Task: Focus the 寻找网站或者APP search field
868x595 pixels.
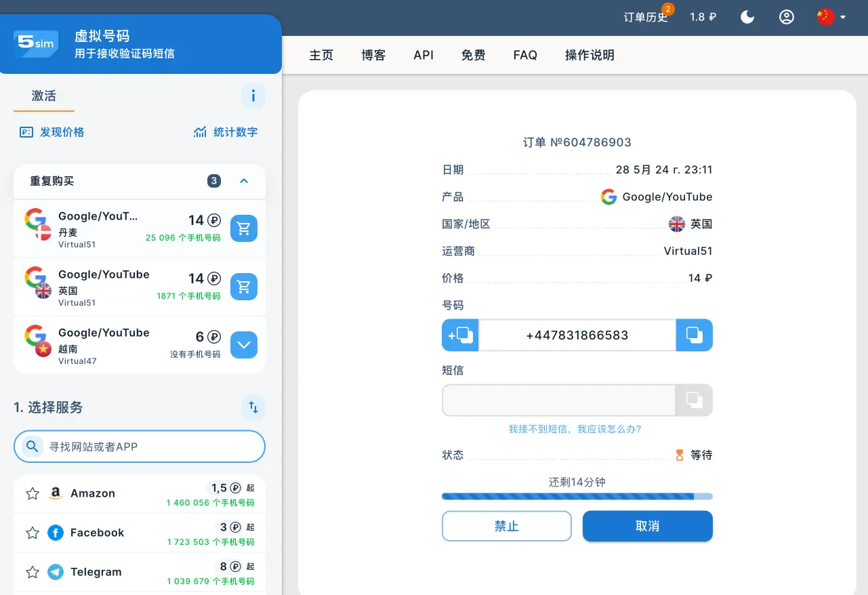Action: click(x=140, y=447)
